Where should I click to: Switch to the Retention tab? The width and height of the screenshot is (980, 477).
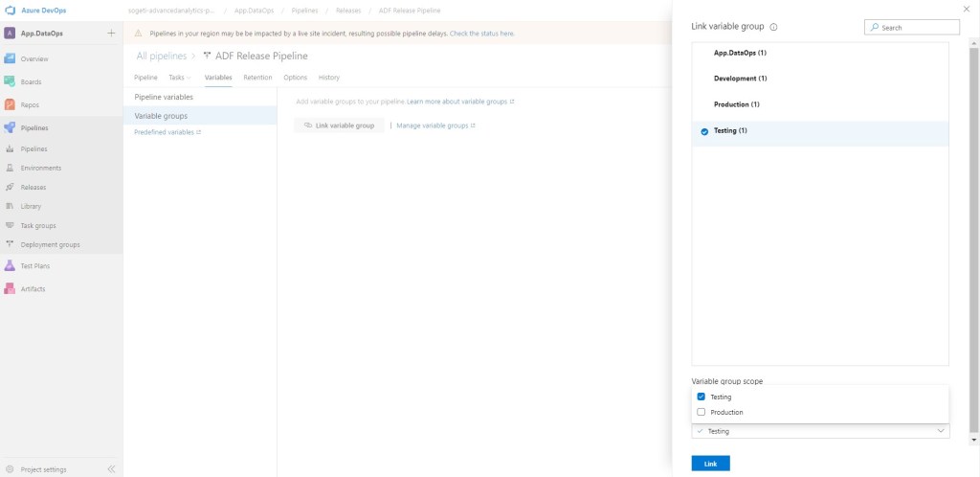(x=257, y=77)
